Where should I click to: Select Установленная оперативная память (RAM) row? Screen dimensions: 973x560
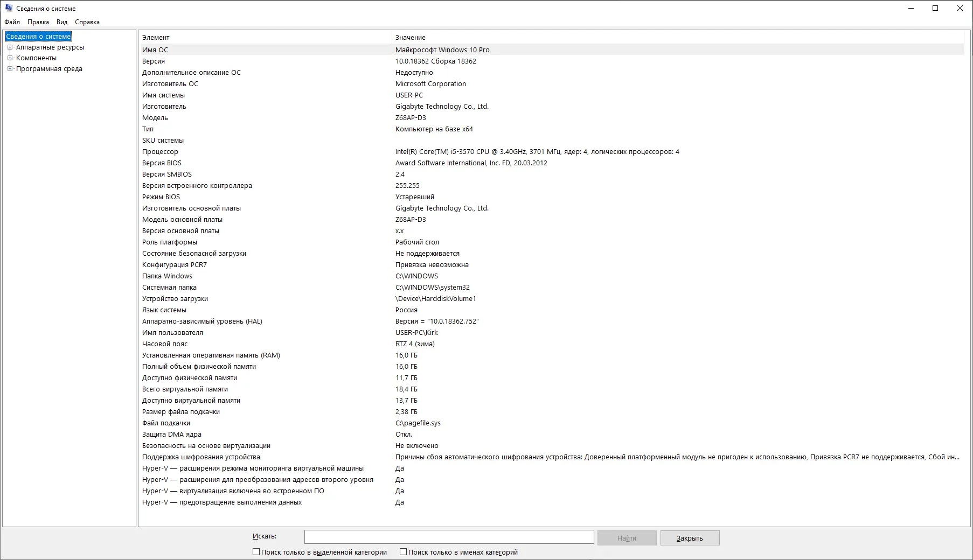551,355
